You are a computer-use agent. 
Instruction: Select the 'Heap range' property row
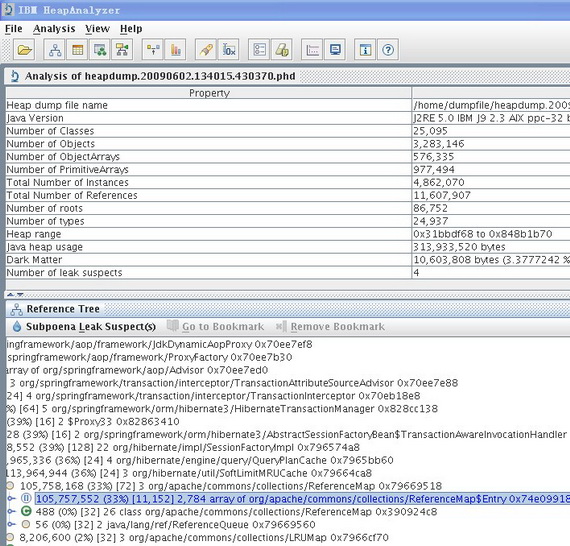coord(288,234)
